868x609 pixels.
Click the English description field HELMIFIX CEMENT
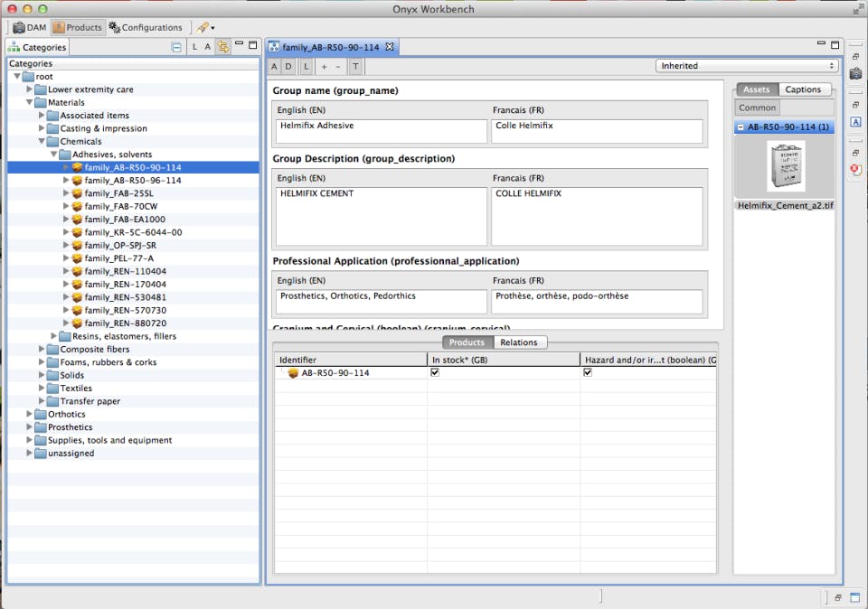(x=381, y=216)
